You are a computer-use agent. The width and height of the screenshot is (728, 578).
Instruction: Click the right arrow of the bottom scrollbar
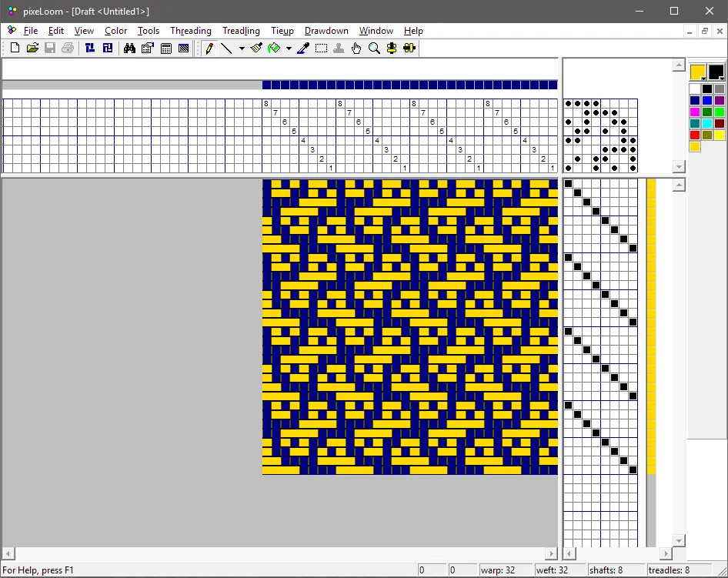[552, 553]
